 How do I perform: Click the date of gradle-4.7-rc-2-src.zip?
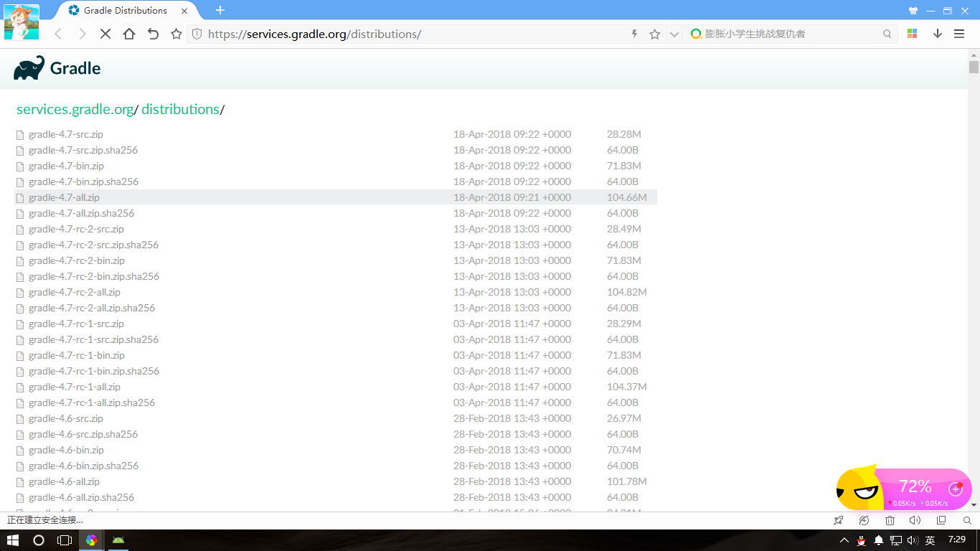click(512, 229)
